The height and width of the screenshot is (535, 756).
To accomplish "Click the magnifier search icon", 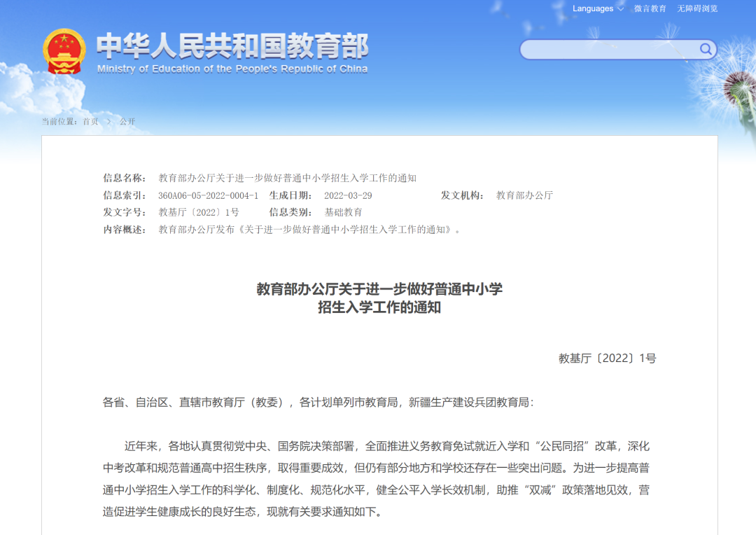I will (x=706, y=49).
